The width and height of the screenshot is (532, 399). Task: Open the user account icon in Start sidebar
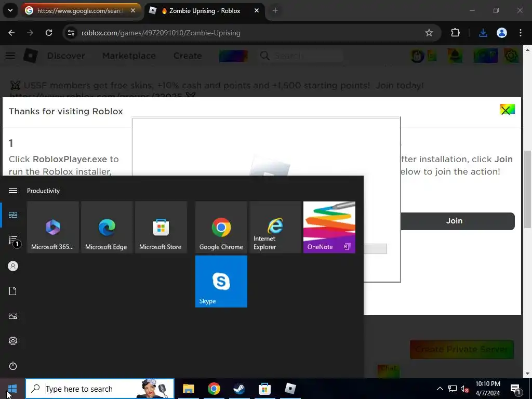[13, 266]
